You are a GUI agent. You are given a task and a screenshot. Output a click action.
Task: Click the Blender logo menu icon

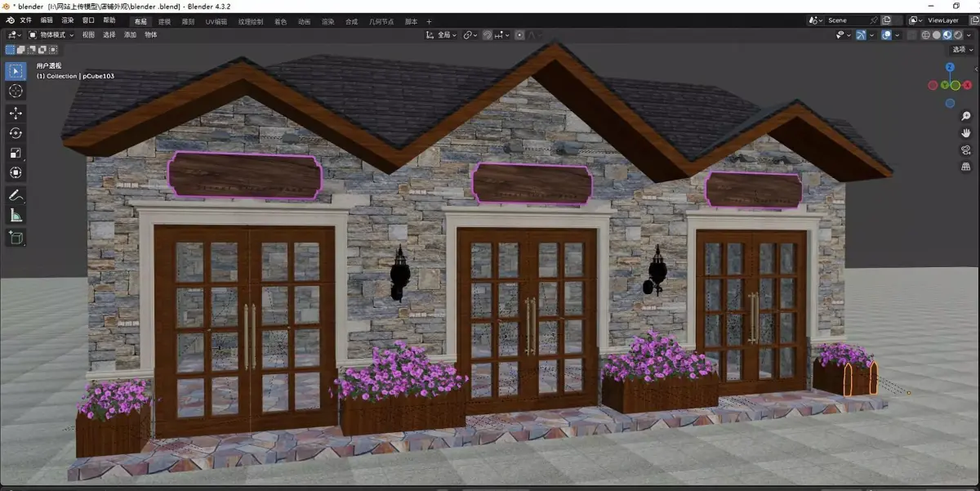(11, 20)
